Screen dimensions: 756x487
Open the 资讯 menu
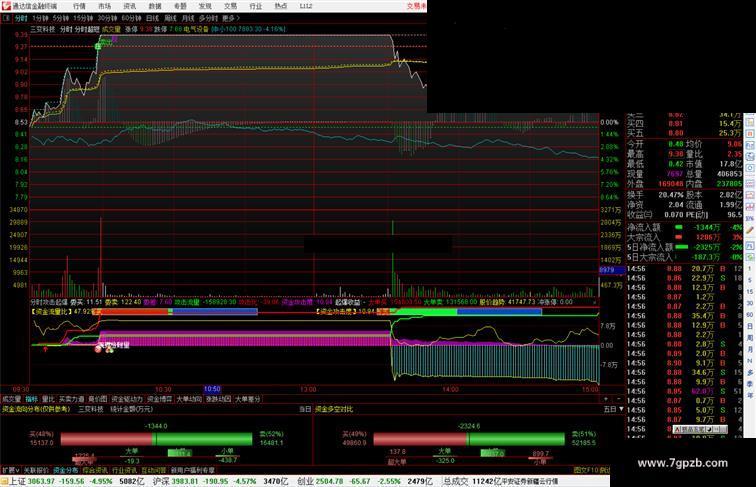129,6
